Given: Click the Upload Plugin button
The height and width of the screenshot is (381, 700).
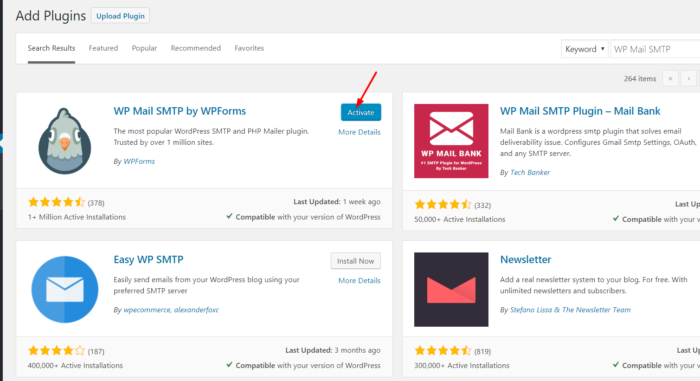Looking at the screenshot, I should [x=121, y=16].
